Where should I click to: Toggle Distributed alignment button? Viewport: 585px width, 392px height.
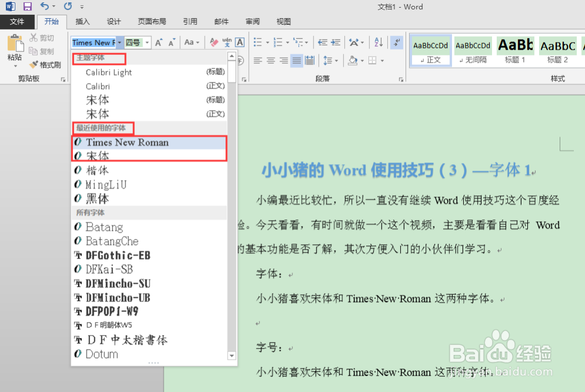(310, 60)
